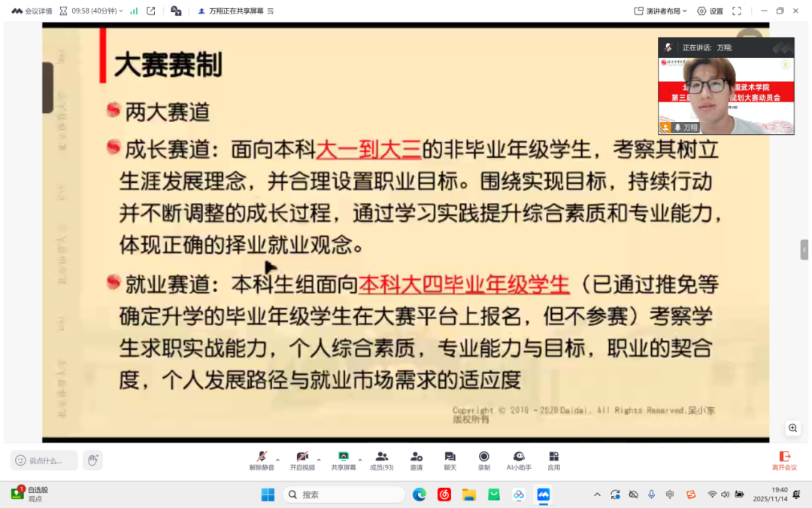Launch the AI小助手 assistant

click(519, 459)
